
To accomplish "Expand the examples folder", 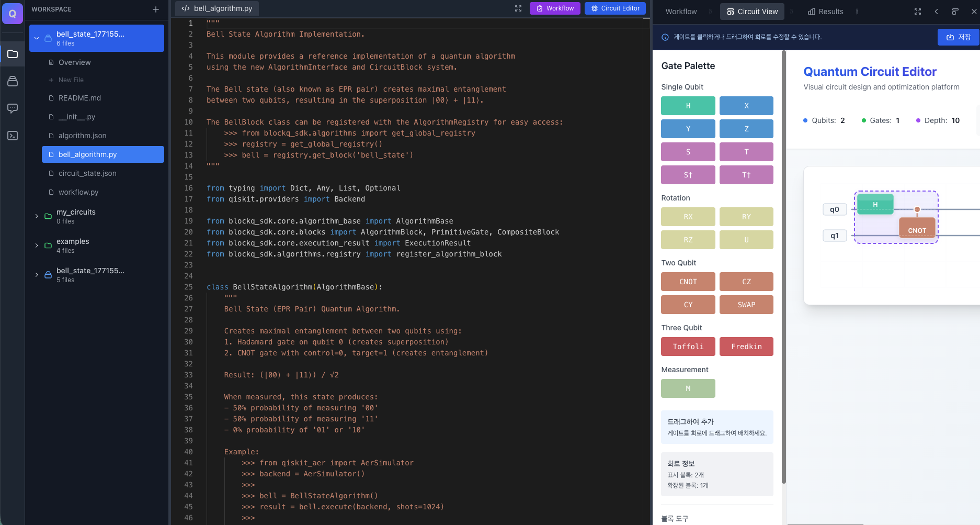I will click(x=37, y=245).
